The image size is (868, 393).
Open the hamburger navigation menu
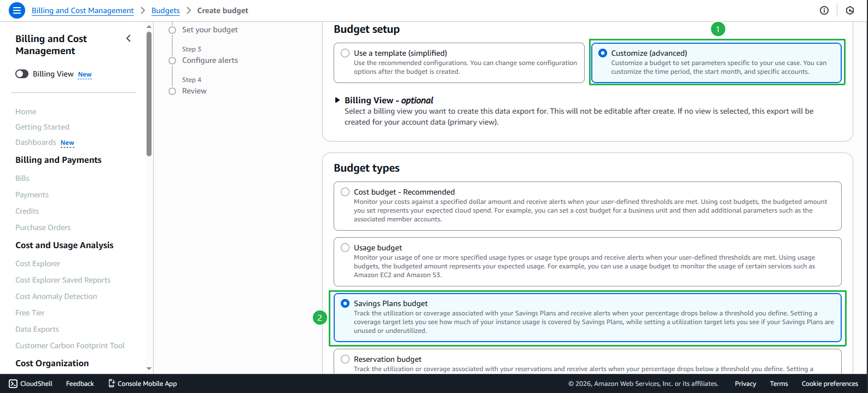17,10
